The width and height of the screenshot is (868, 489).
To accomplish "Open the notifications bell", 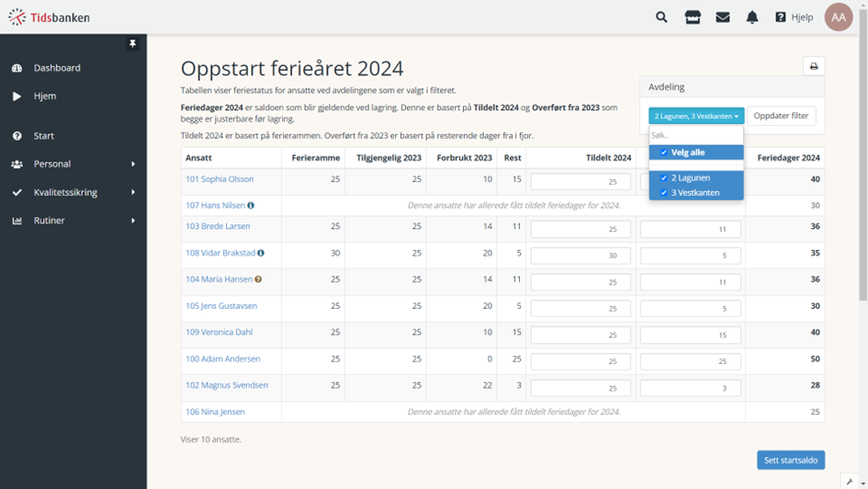I will pos(751,17).
